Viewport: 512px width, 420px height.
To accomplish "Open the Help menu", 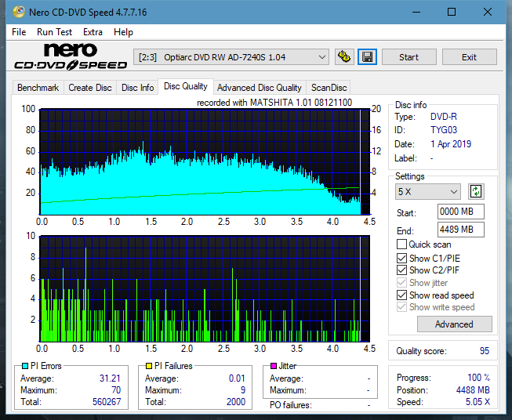I will point(123,32).
